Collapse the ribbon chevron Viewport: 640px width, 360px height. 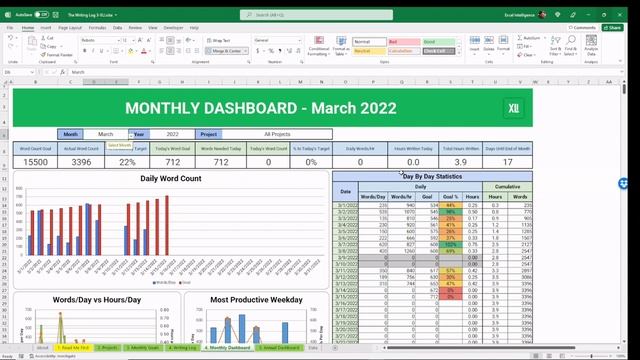pyautogui.click(x=620, y=62)
